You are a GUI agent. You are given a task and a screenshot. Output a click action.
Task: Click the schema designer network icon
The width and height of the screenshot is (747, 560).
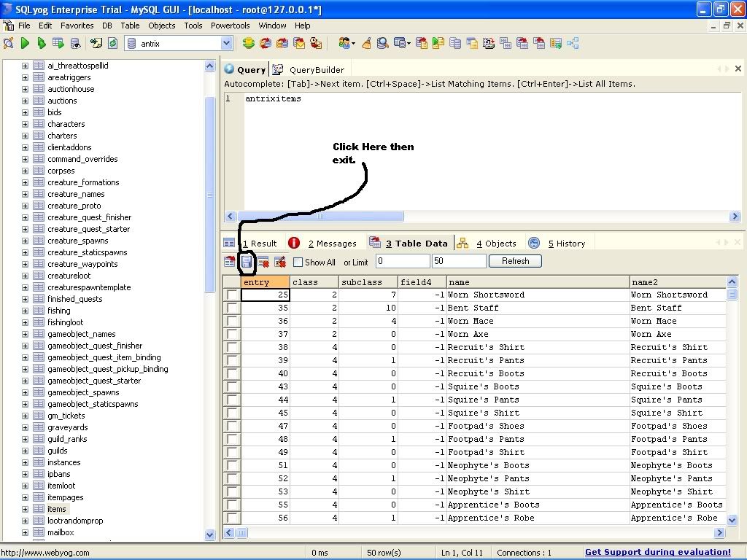(x=573, y=43)
